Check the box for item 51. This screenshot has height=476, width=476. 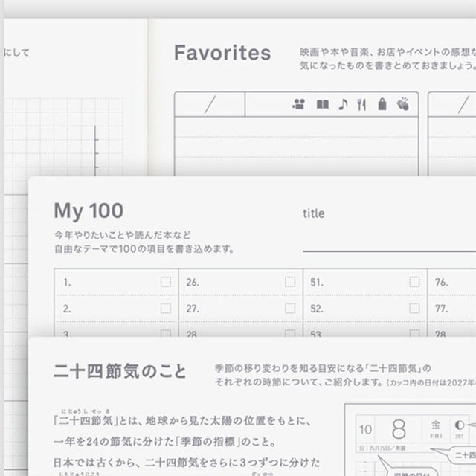[415, 282]
